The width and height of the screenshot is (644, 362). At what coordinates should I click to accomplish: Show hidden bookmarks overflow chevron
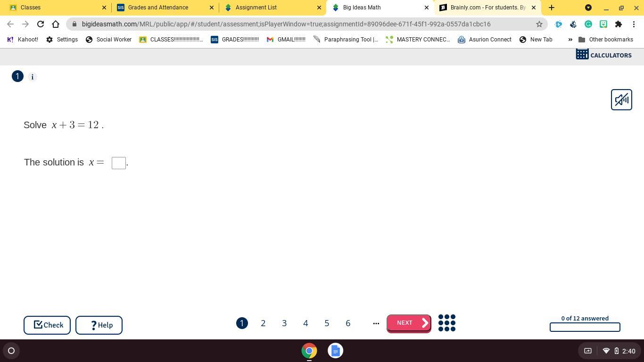pos(570,40)
